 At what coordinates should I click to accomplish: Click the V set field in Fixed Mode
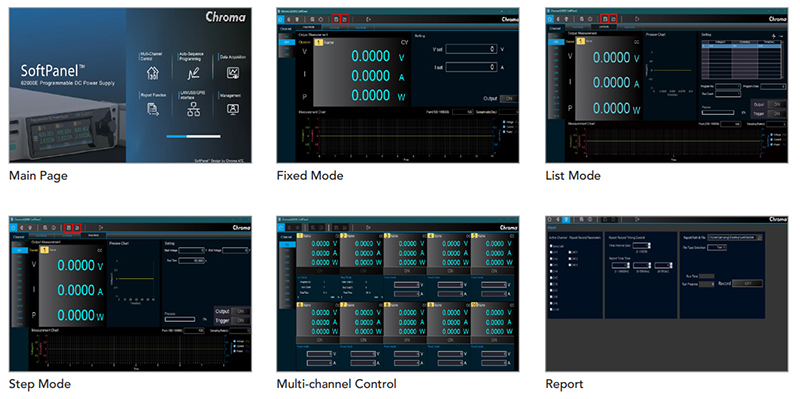tap(471, 49)
